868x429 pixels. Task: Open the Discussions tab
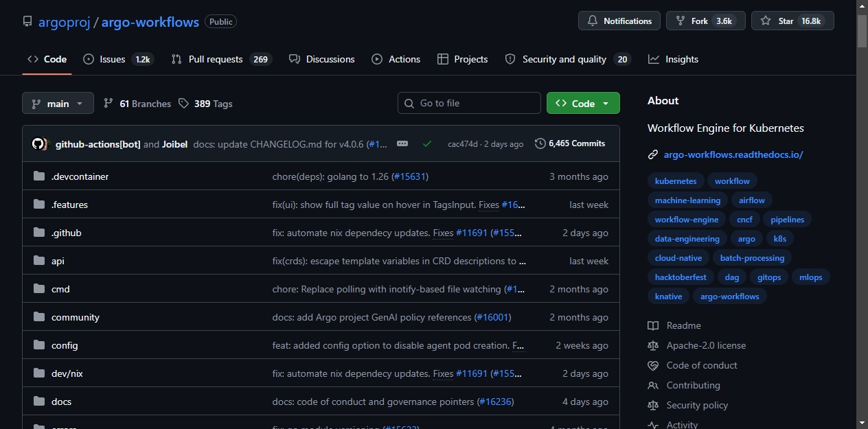(x=322, y=59)
